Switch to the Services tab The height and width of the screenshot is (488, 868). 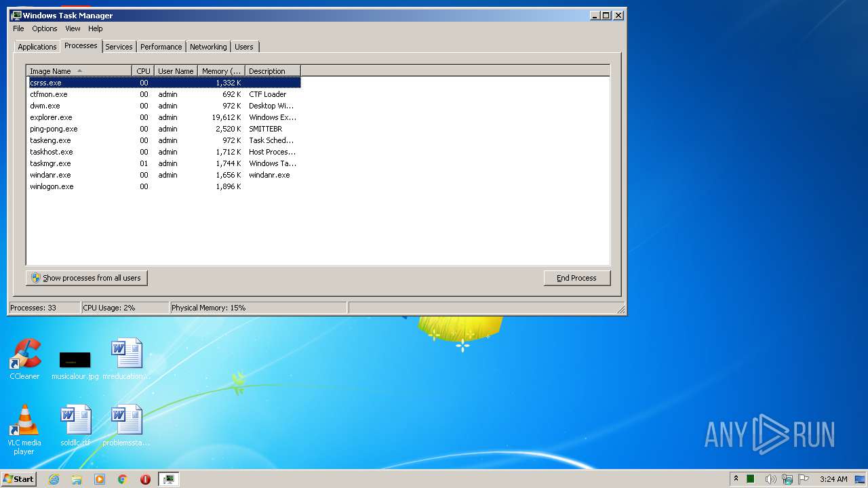[119, 47]
